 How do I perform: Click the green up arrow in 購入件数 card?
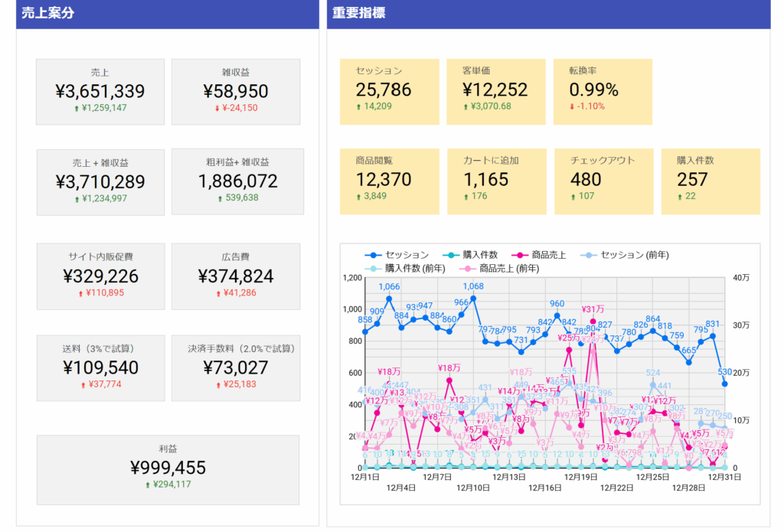[679, 197]
